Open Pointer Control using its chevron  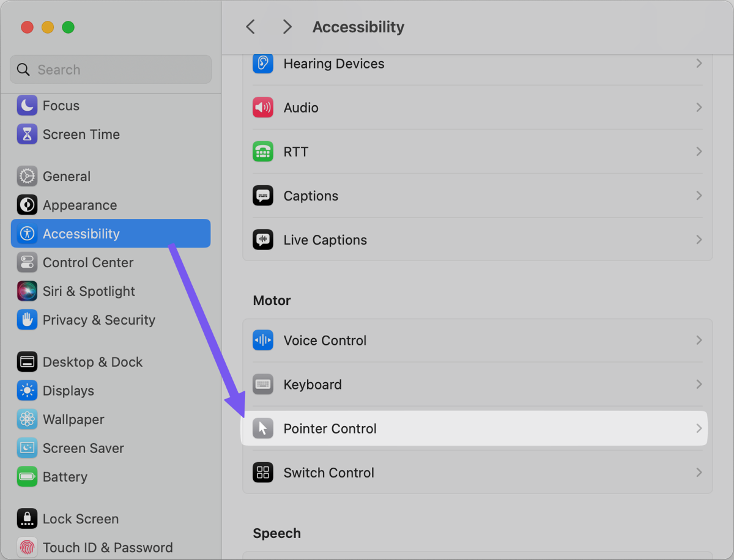[x=699, y=429]
